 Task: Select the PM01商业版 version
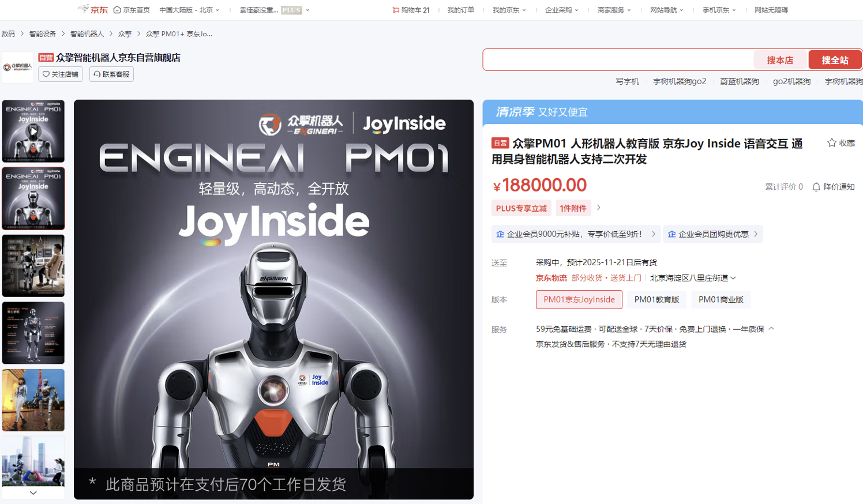click(x=721, y=299)
